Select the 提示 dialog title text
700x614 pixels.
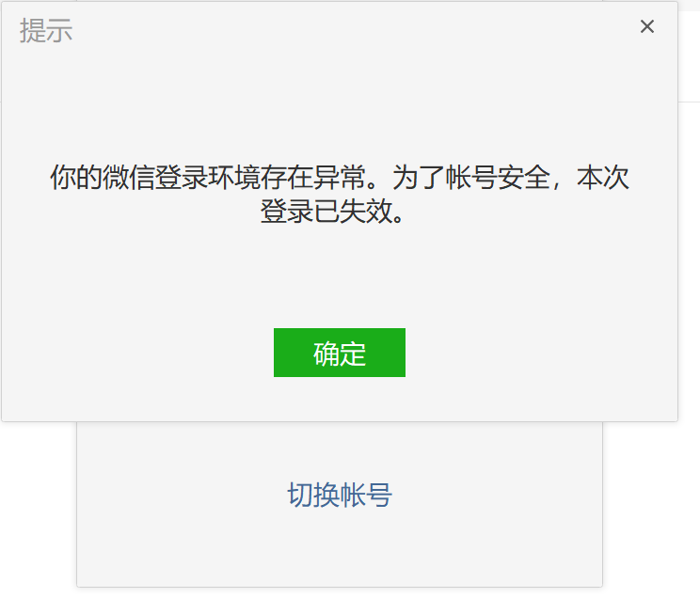coord(46,31)
